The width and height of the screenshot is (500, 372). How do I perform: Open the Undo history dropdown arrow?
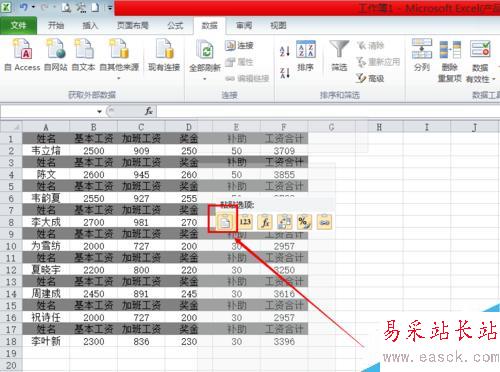coord(33,7)
